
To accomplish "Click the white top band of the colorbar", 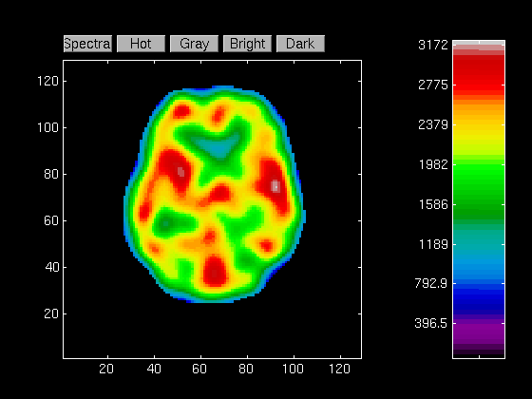I will (479, 43).
